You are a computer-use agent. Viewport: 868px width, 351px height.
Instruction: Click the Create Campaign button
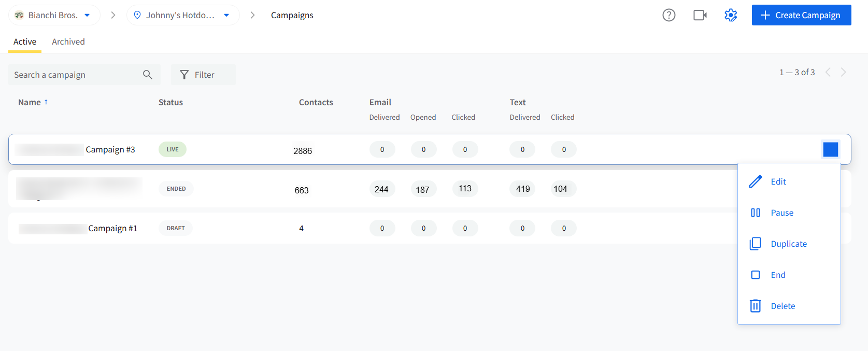(x=801, y=15)
